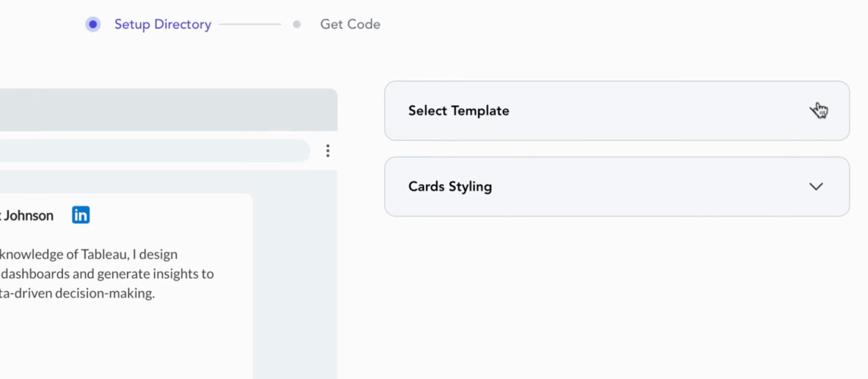Click the grey Get Code step dot
Screen dimensions: 868x379
[x=297, y=24]
